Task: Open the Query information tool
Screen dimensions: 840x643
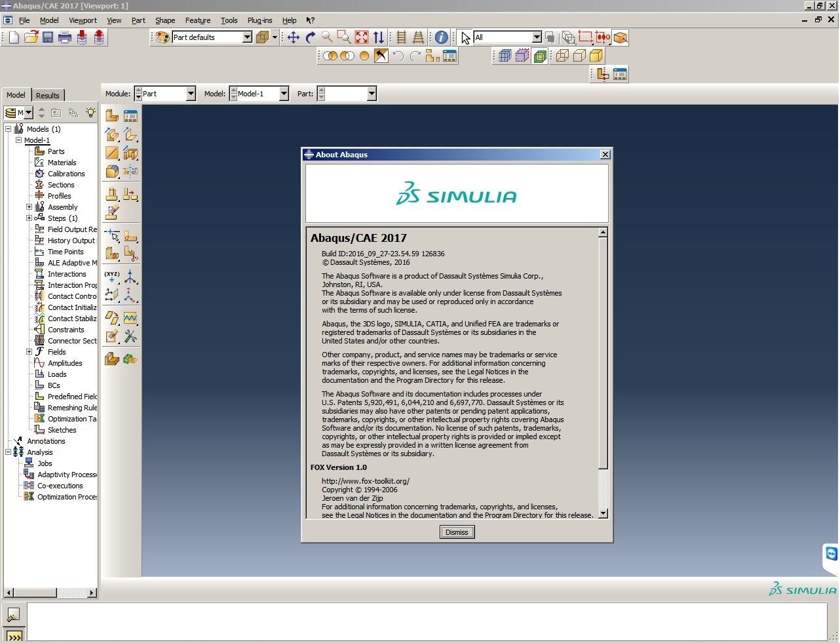Action: 442,37
